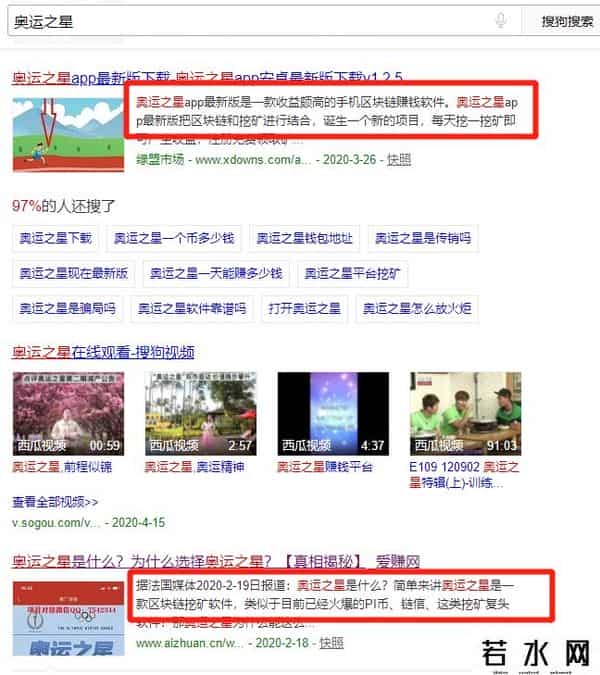
Task: Play the 91:03 video thumbnail
Action: (466, 414)
